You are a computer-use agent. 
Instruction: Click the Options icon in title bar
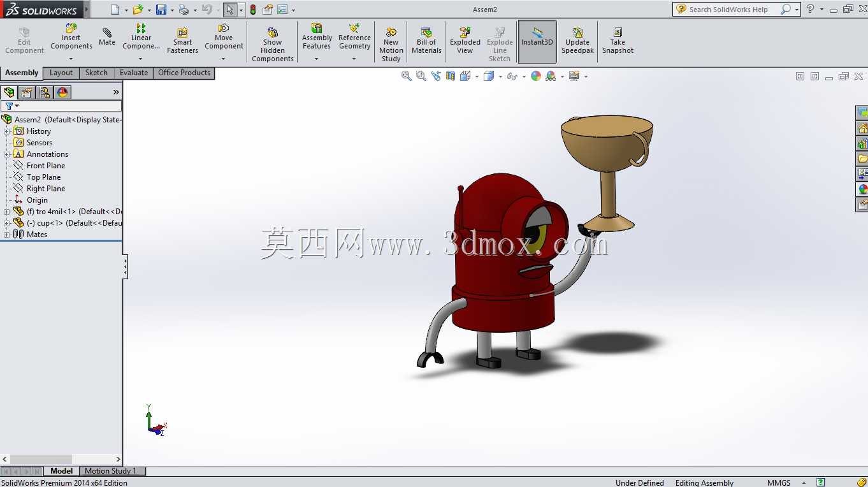coord(282,10)
